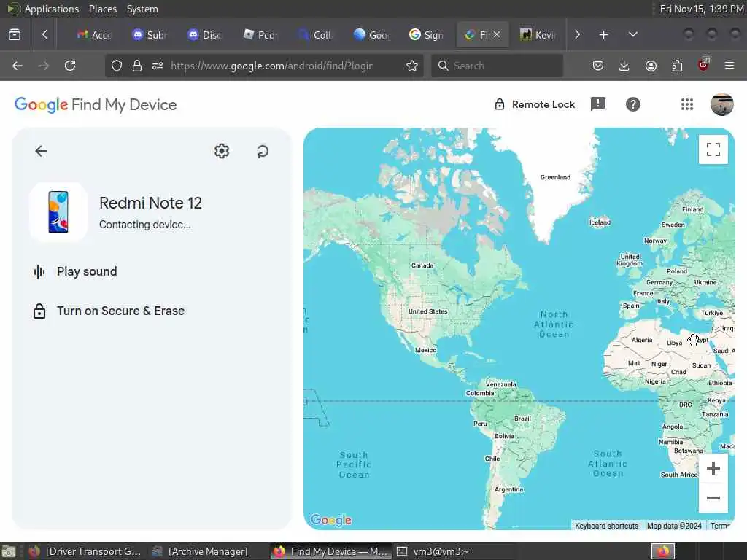This screenshot has width=747, height=560.
Task: Open Remote Lock
Action: (x=535, y=104)
